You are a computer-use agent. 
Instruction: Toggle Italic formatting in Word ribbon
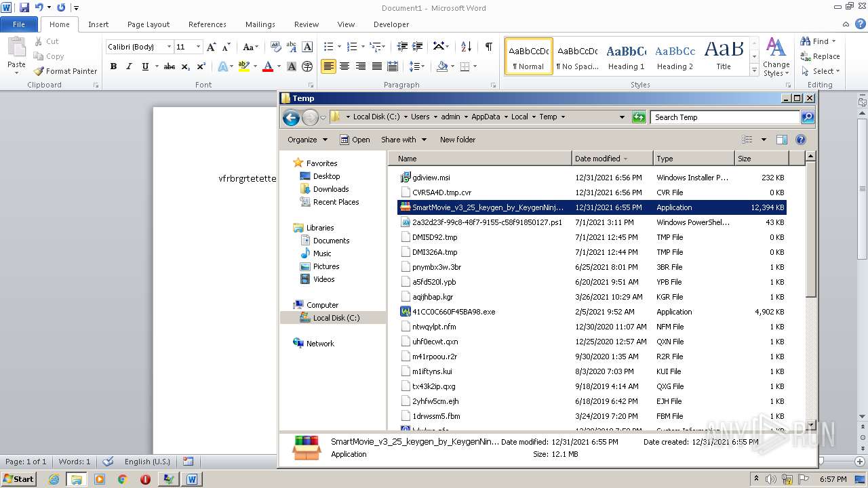click(129, 66)
